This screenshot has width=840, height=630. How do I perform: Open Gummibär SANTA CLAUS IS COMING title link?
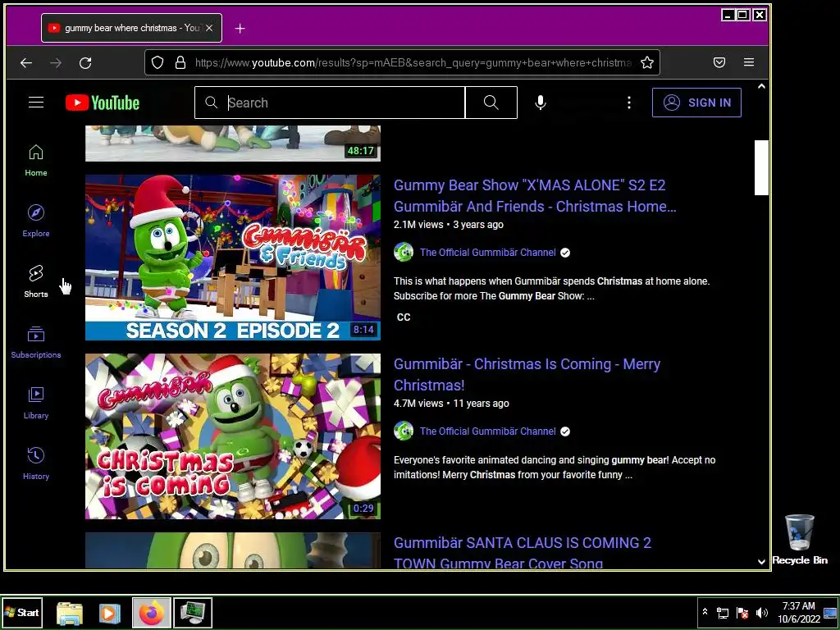523,552
